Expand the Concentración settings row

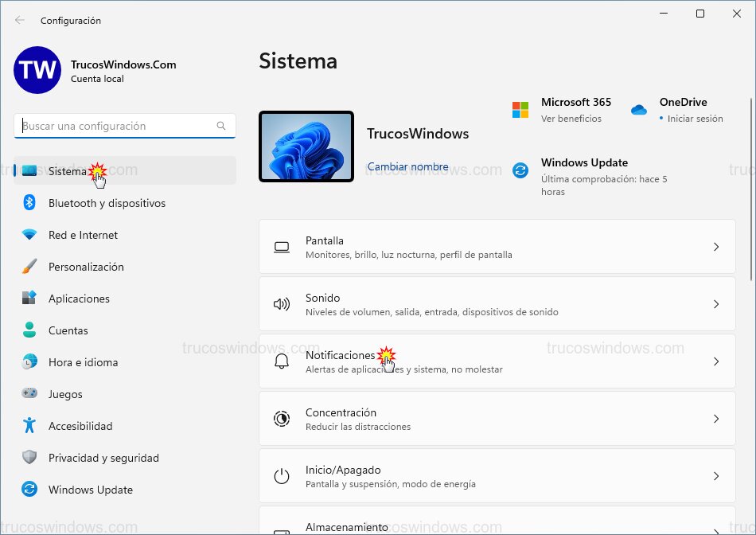tap(497, 418)
